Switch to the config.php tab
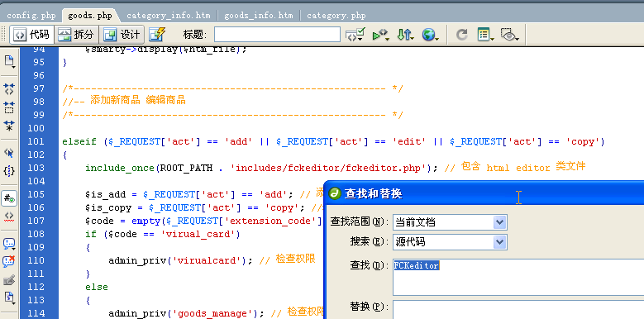This screenshot has height=319, width=644. (31, 16)
